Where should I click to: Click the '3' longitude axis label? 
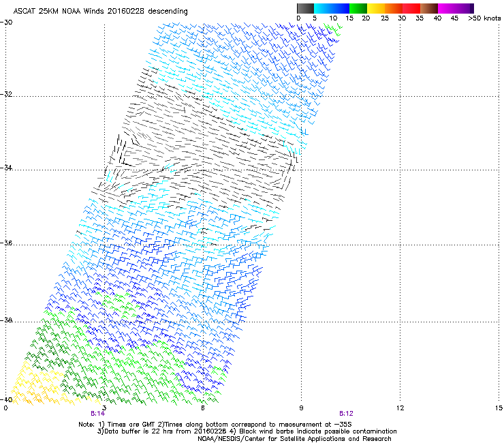tap(104, 408)
